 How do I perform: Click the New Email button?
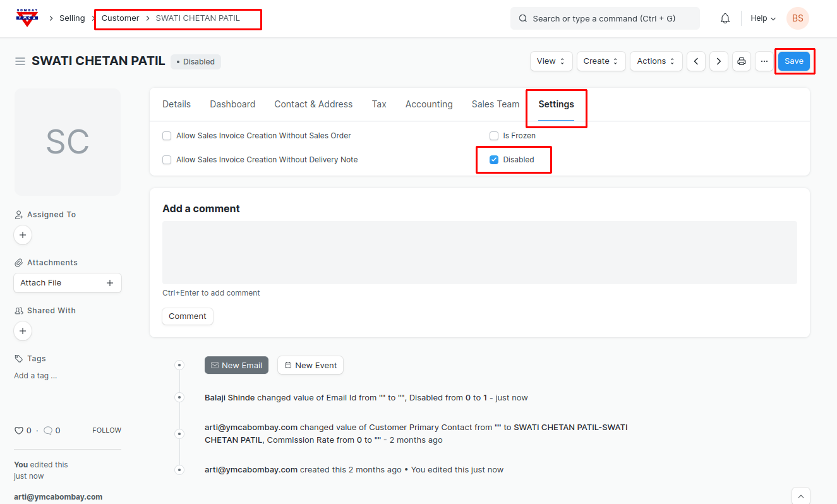coord(236,365)
